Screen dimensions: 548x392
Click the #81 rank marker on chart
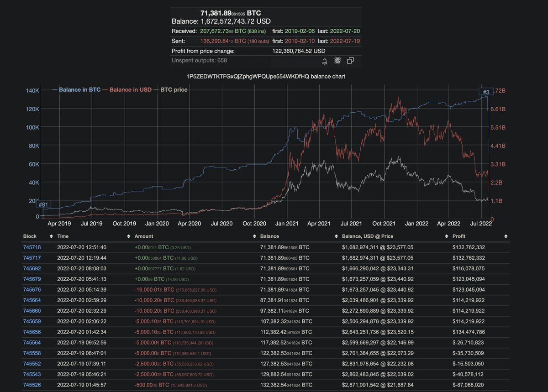[x=43, y=204]
